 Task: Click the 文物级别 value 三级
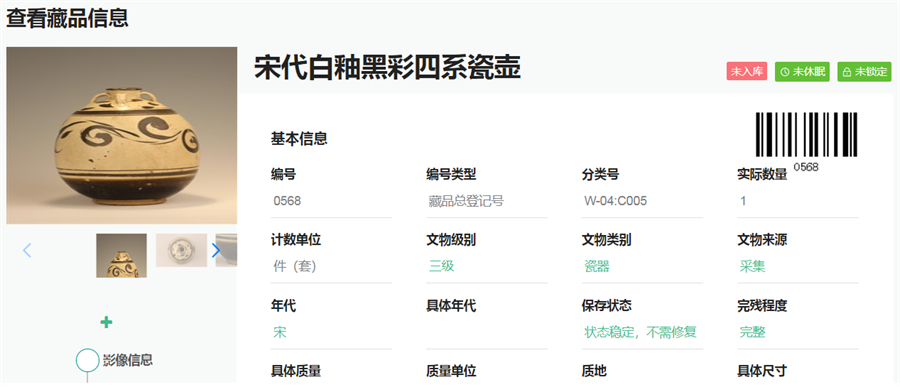point(441,266)
